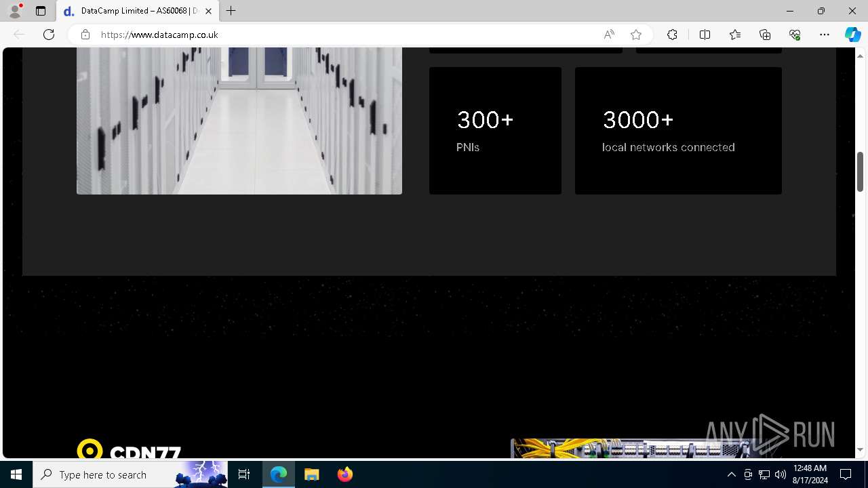
Task: Launch Firefox from taskbar
Action: (344, 474)
